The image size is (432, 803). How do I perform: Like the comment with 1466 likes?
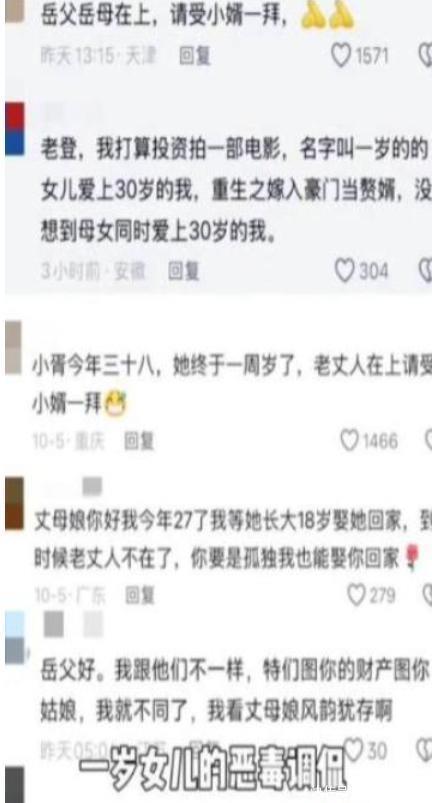(350, 440)
